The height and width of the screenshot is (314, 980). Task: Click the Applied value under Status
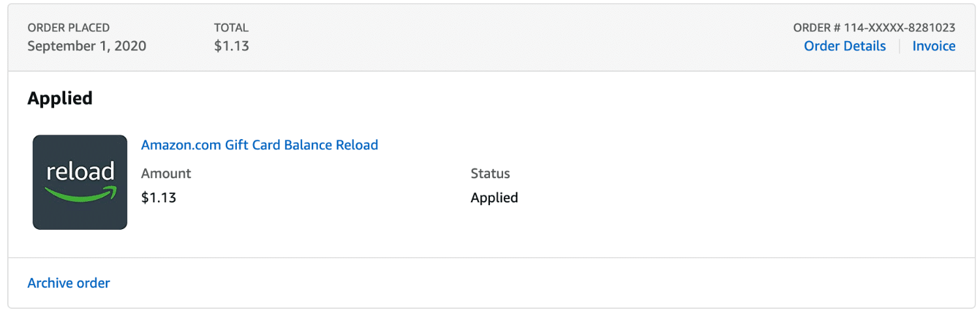click(494, 197)
